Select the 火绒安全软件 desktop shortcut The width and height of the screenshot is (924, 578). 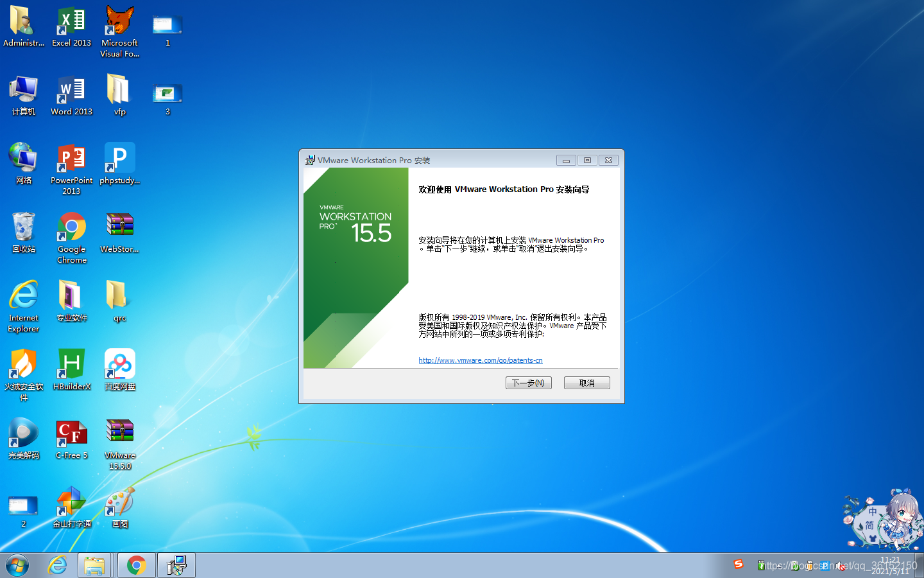click(23, 376)
